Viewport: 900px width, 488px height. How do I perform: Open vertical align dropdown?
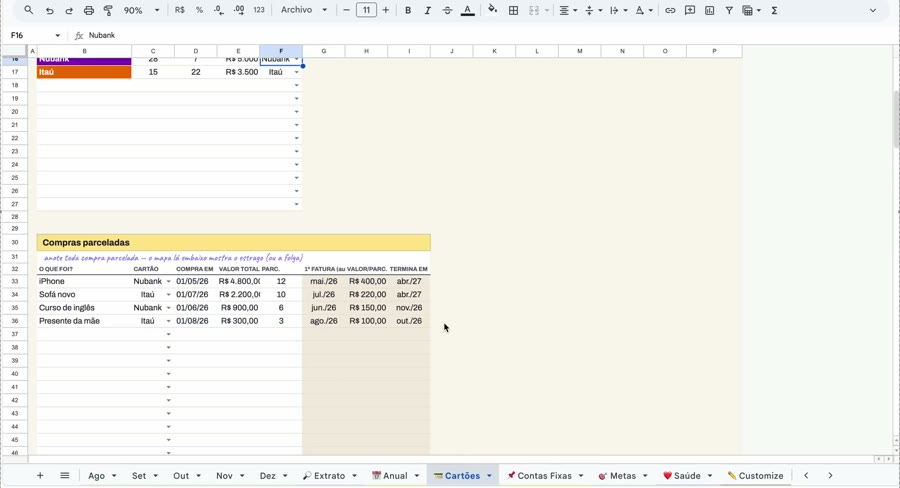(x=592, y=10)
